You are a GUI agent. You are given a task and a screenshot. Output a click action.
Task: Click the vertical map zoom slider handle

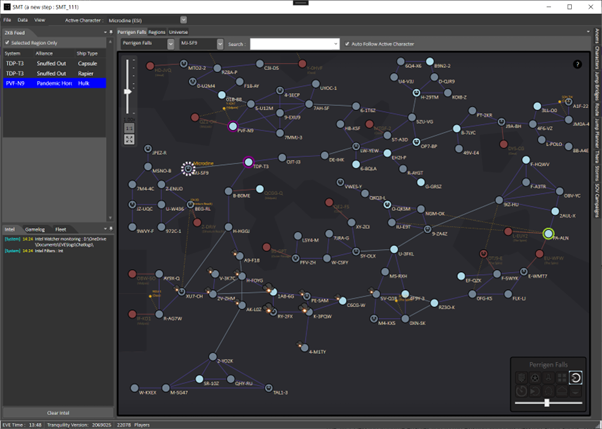[x=127, y=91]
